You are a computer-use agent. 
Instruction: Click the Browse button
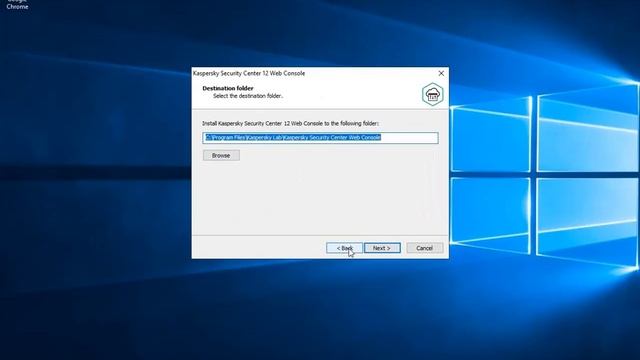[221, 156]
